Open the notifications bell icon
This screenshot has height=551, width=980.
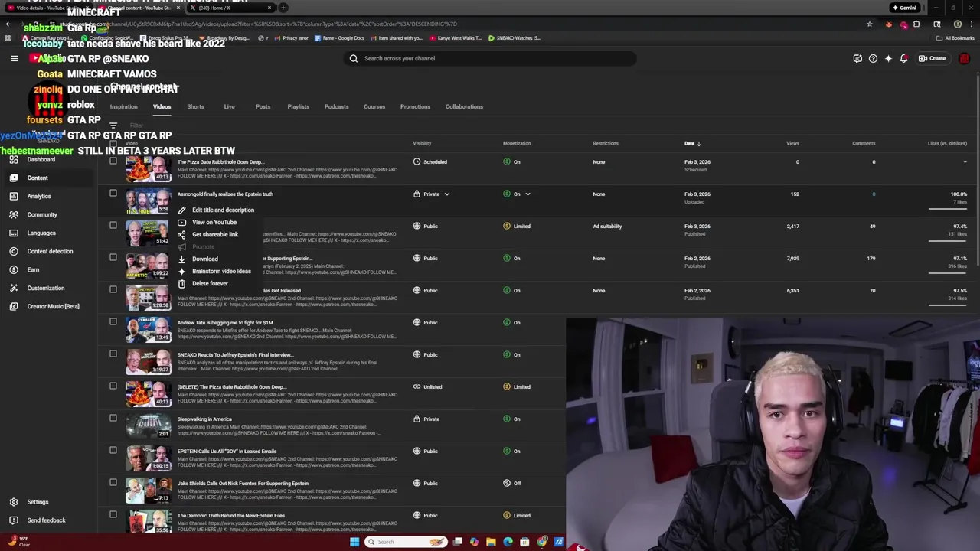click(903, 58)
